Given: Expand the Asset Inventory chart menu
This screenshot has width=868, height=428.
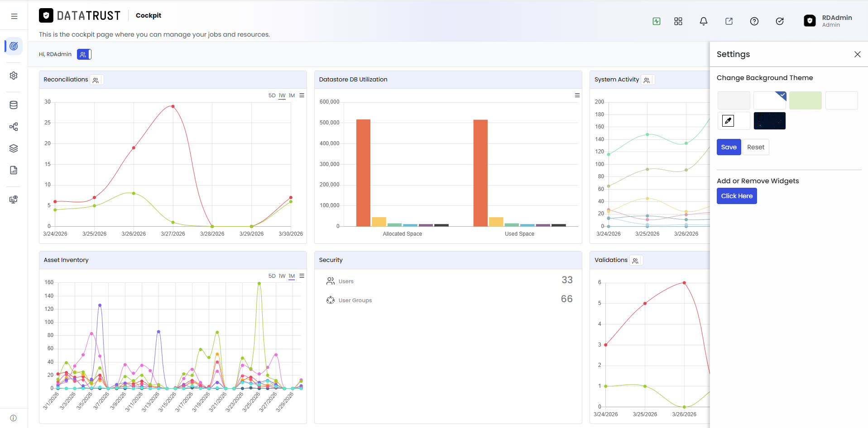Looking at the screenshot, I should point(302,276).
